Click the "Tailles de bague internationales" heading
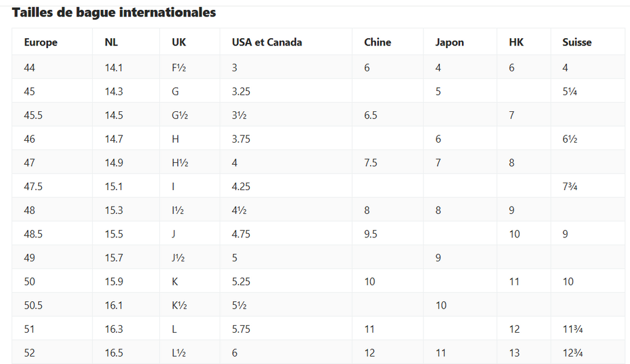 click(114, 12)
